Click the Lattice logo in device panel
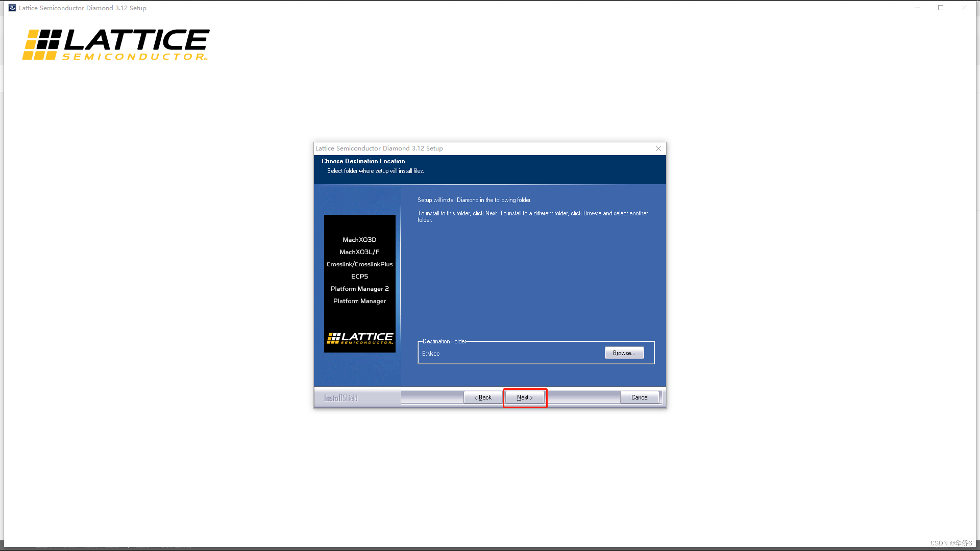This screenshot has height=551, width=980. 359,339
